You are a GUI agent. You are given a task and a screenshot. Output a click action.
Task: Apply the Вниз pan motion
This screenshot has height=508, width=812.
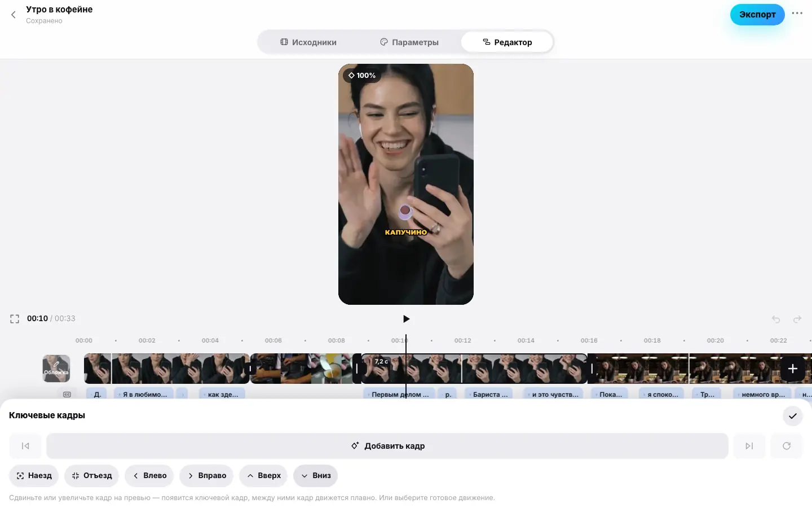(x=316, y=476)
